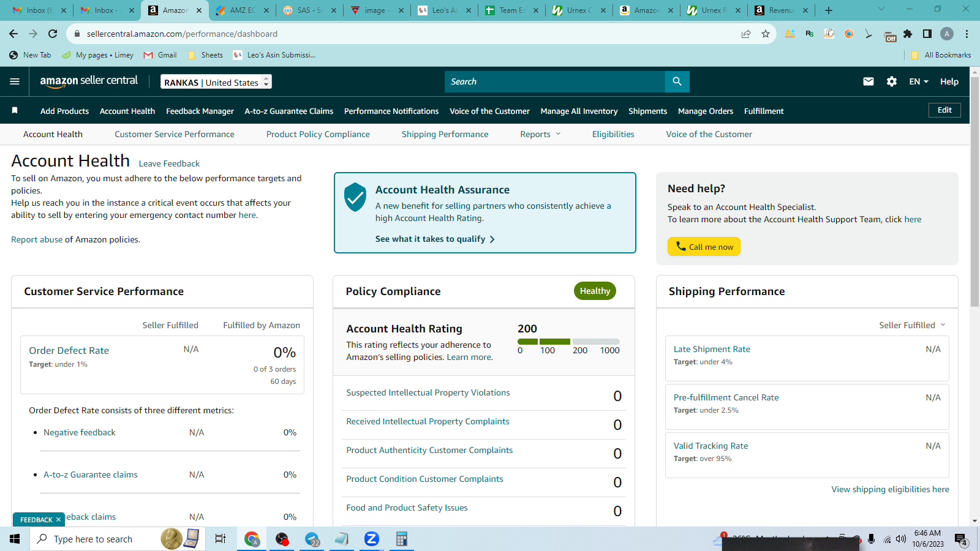Open Manage All Inventory in favorites bar

pyautogui.click(x=579, y=111)
